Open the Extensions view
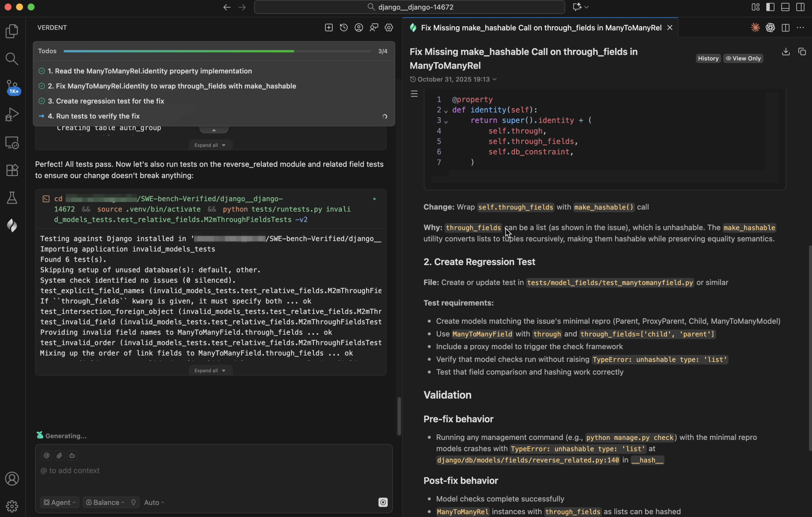The height and width of the screenshot is (517, 812). (x=12, y=170)
